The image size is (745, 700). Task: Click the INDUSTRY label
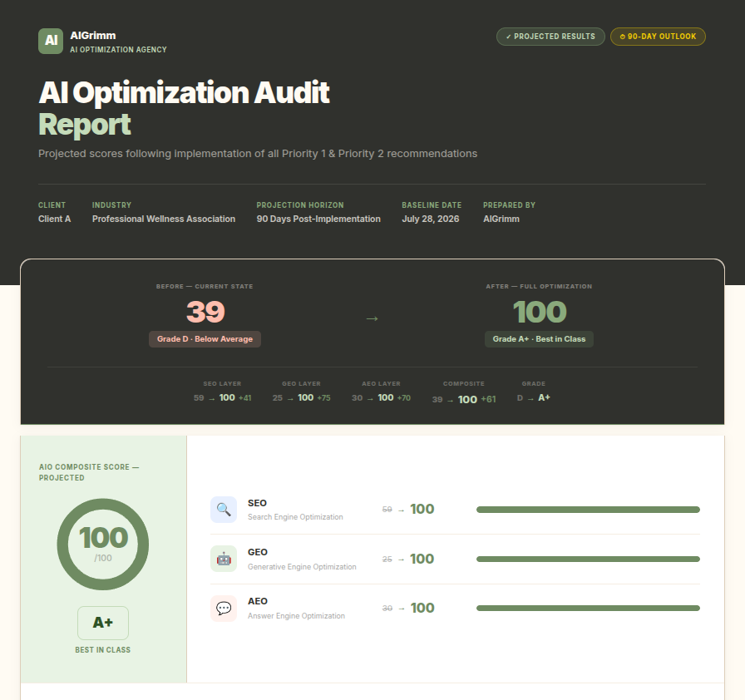click(111, 205)
